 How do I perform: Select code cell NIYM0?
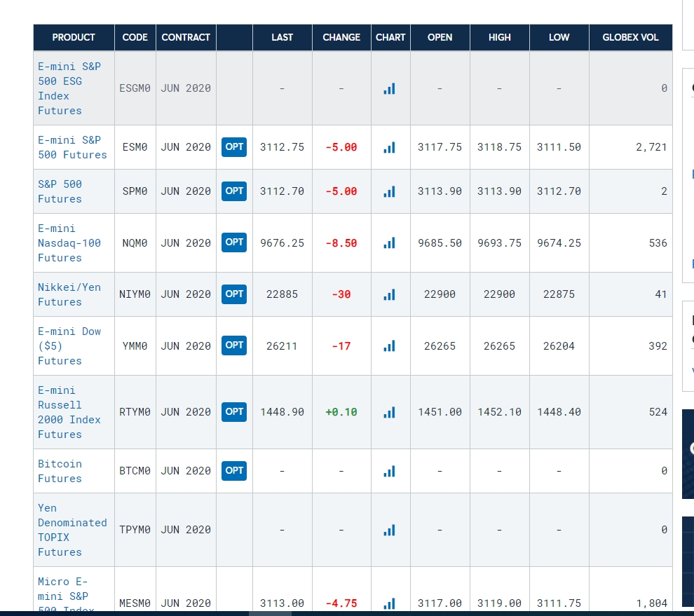(135, 295)
